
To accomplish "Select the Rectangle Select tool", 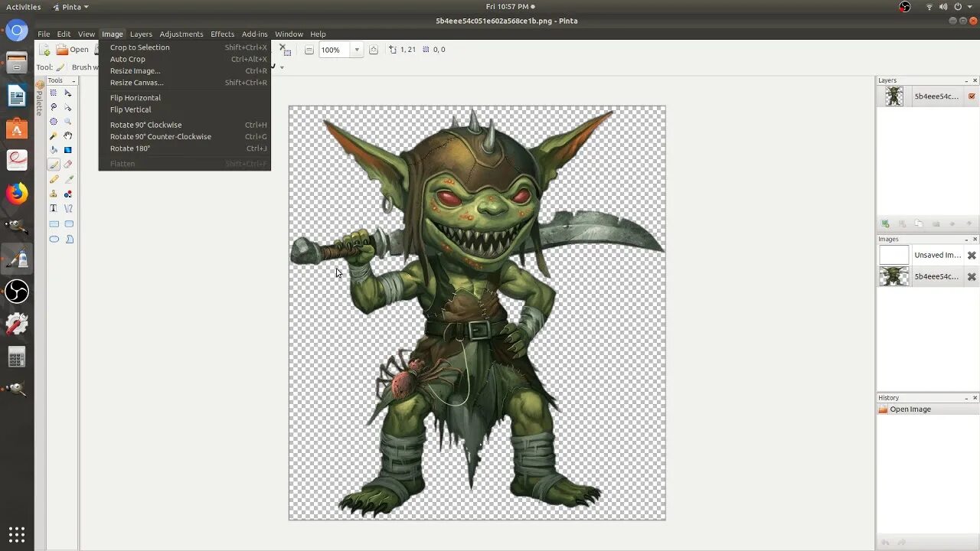I will tap(54, 93).
